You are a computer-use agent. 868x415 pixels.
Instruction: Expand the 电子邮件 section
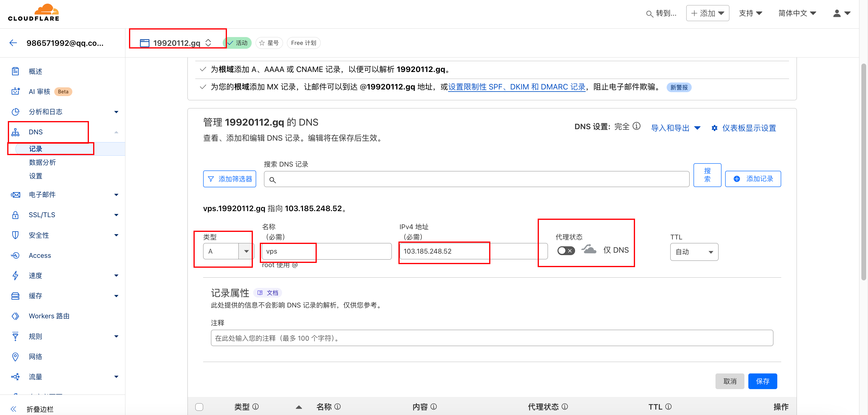(116, 195)
